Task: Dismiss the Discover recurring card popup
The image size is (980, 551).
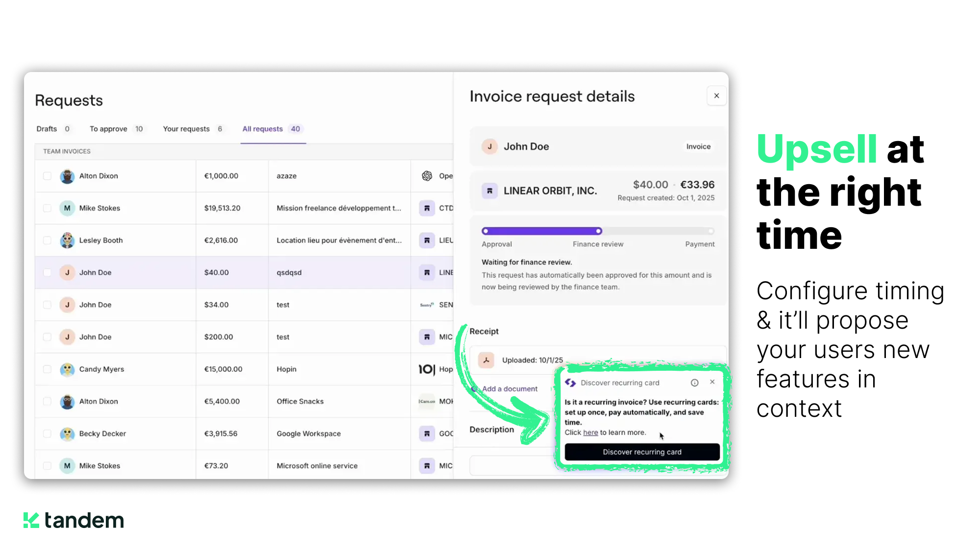Action: click(712, 382)
